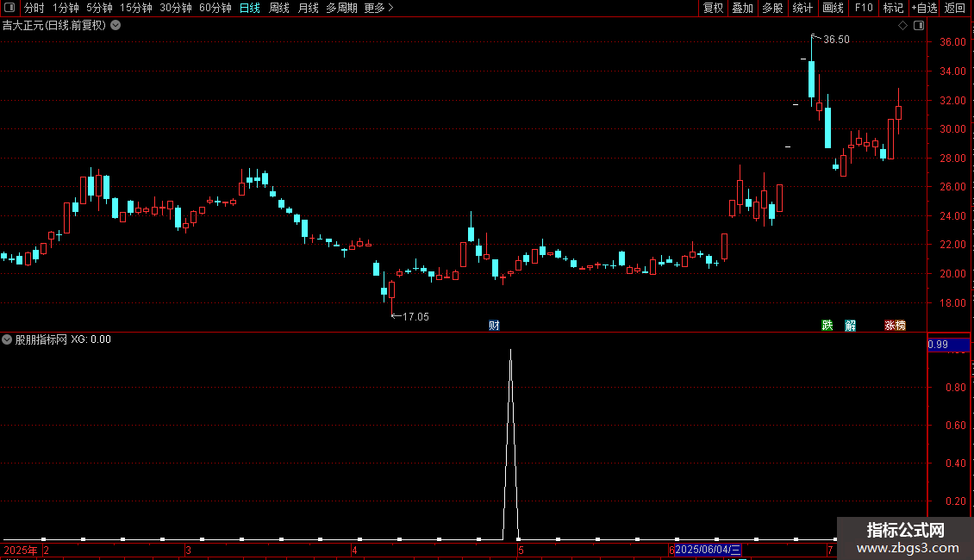Switch to 分时 intraday view

coord(34,8)
